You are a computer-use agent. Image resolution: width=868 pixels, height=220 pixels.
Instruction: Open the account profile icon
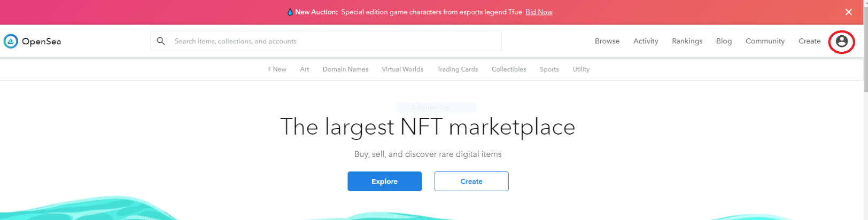tap(841, 41)
